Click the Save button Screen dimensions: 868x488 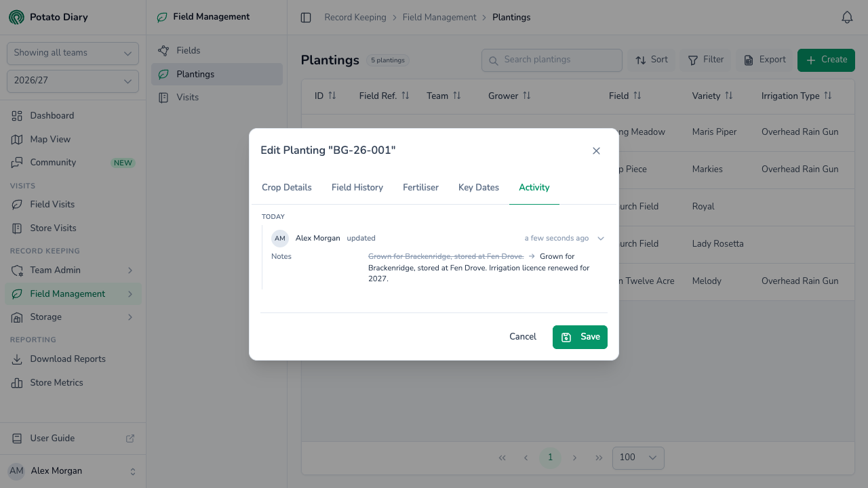click(580, 337)
